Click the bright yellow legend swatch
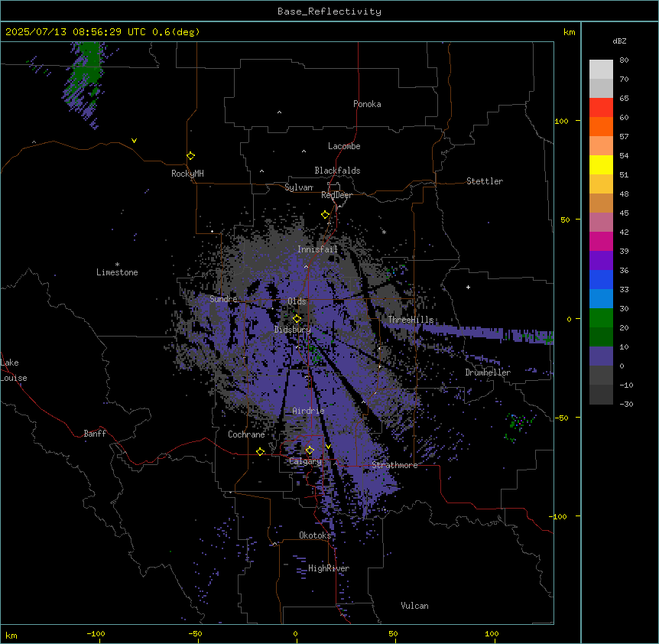This screenshot has width=659, height=644. pyautogui.click(x=601, y=164)
